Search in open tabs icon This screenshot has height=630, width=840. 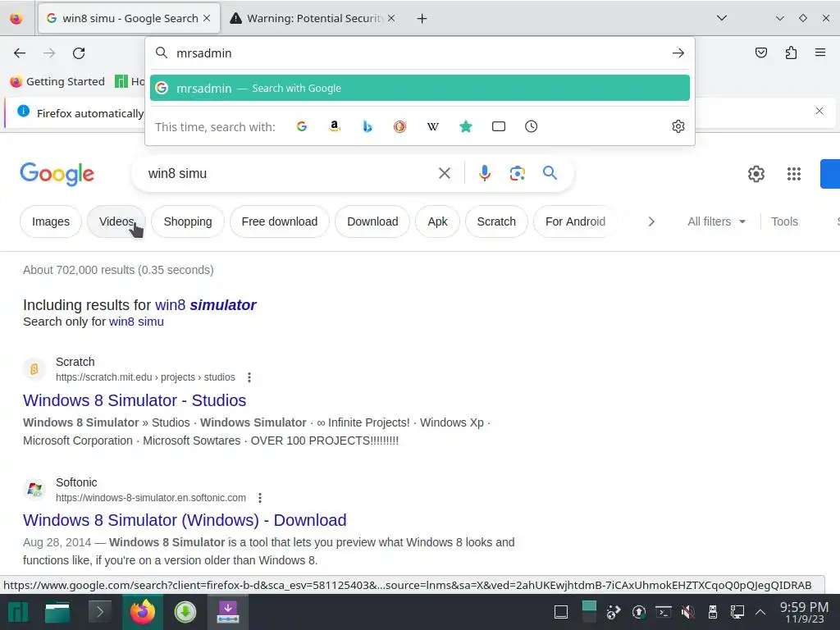(499, 126)
